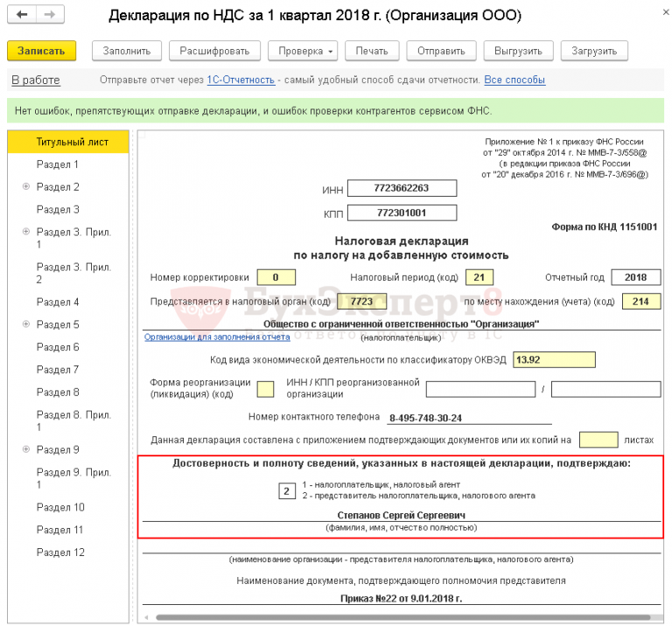
Task: Select the Титульный лист section
Action: pos(68,142)
